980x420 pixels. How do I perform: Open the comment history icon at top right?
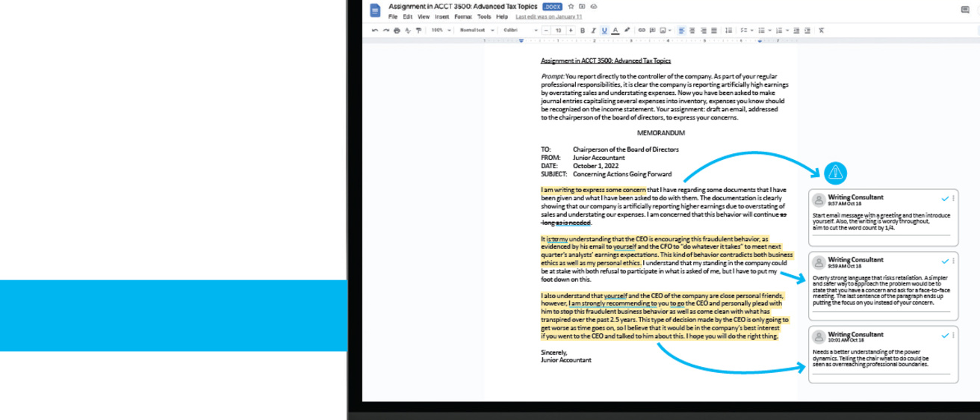click(x=964, y=10)
